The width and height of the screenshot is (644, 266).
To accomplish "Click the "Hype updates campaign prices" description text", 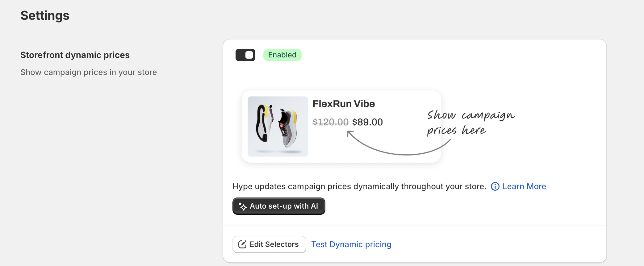I will click(359, 187).
